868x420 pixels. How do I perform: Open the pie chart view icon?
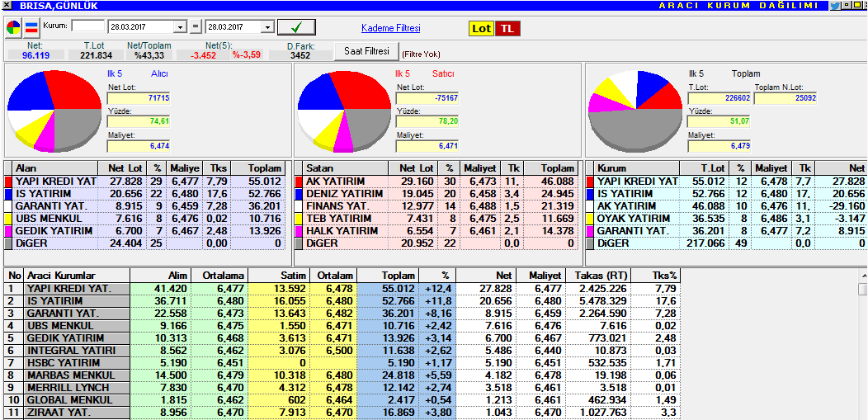point(13,27)
